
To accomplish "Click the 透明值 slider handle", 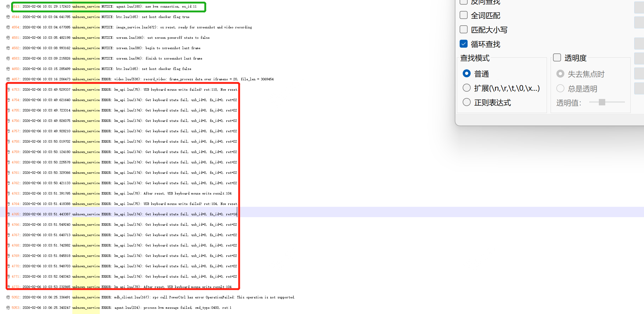I will pos(602,102).
